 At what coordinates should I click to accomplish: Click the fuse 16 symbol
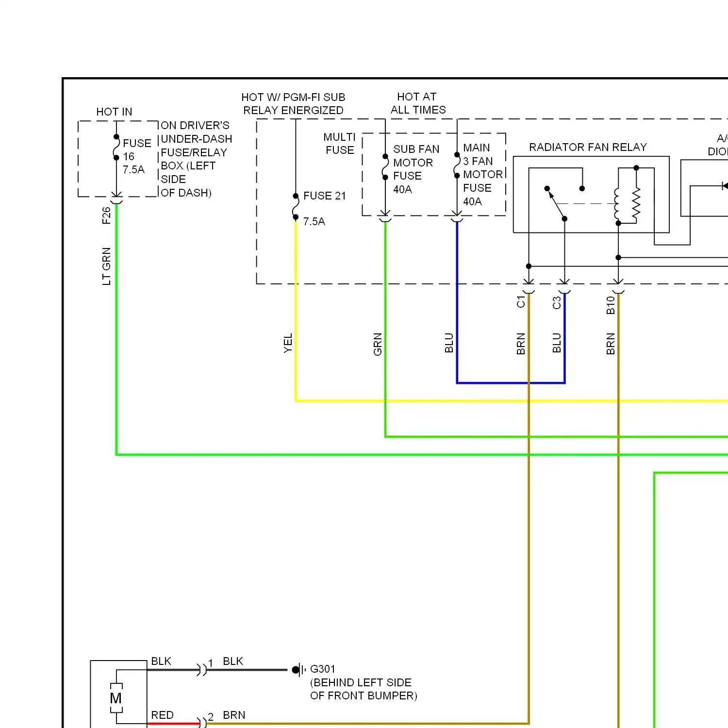[x=116, y=147]
